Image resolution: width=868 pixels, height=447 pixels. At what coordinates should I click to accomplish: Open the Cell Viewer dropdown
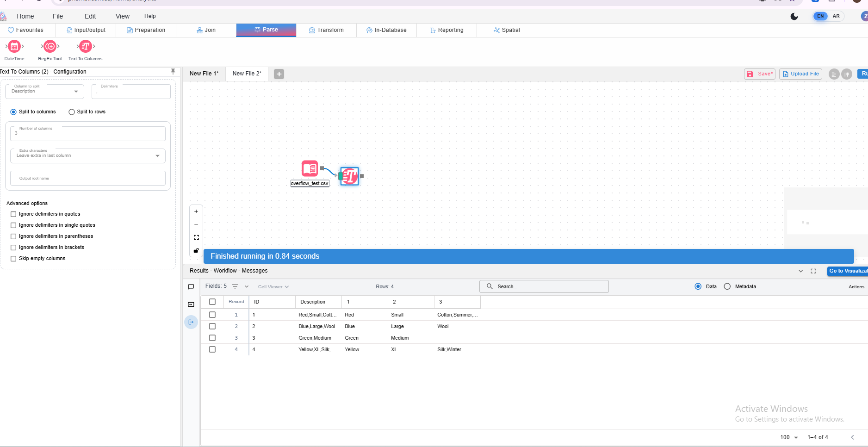pyautogui.click(x=273, y=287)
